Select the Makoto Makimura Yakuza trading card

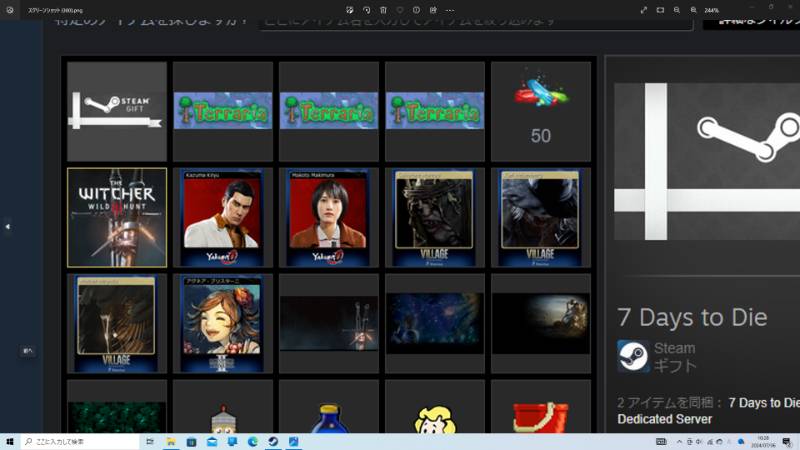click(329, 217)
